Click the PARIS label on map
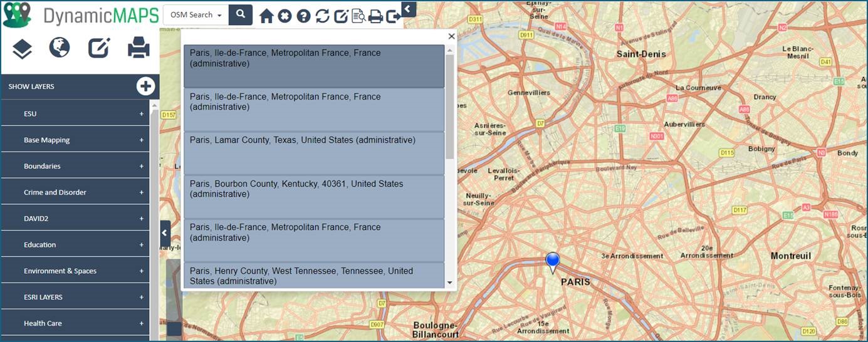This screenshot has height=342, width=868. point(575,282)
